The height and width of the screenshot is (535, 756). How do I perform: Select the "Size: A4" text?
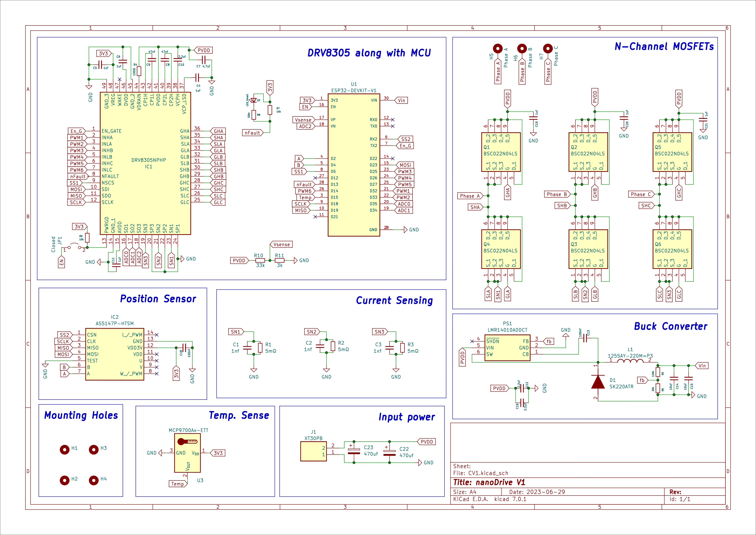click(x=465, y=492)
